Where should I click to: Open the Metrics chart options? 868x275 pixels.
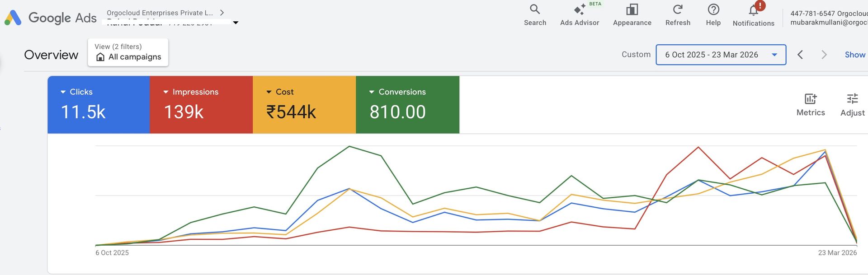point(810,105)
